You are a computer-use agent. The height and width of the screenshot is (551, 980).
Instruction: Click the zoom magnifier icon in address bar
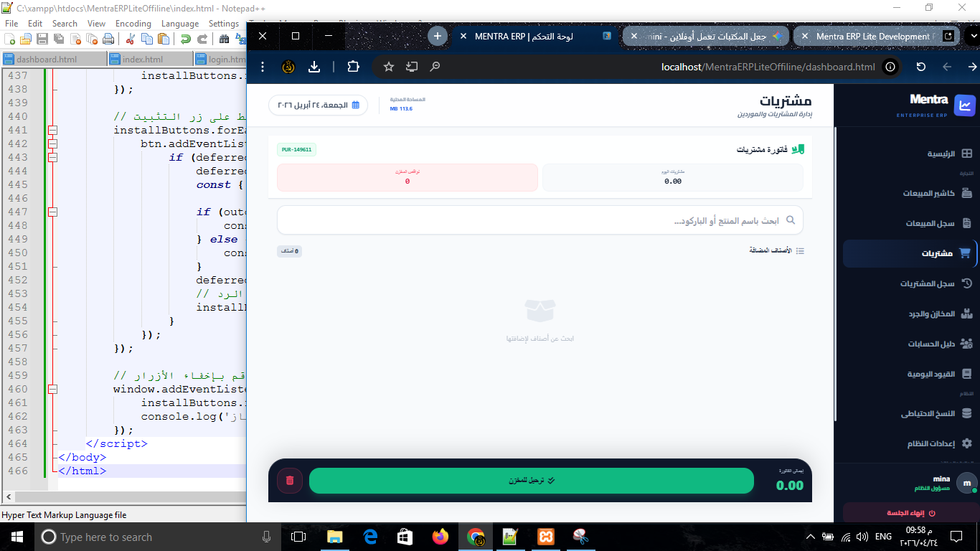point(435,67)
